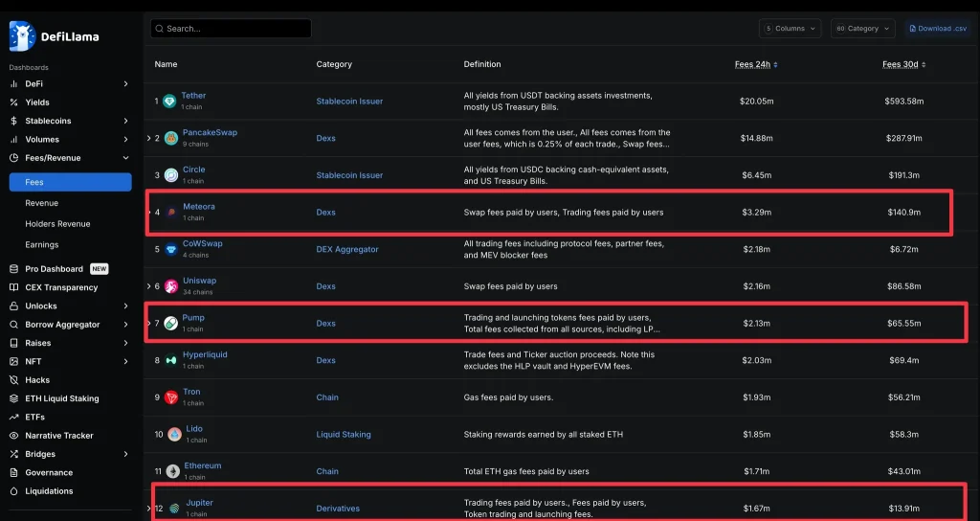Click the Ethereum protocol icon
Screen dimensions: 980x521
172,471
